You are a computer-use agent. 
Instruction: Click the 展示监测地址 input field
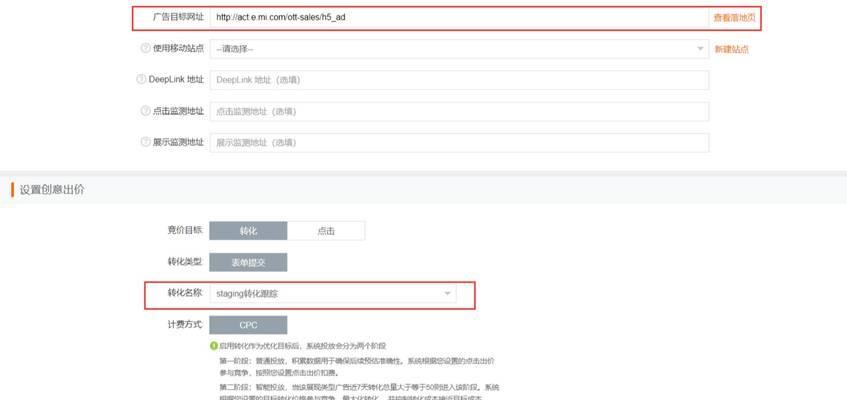[x=459, y=143]
